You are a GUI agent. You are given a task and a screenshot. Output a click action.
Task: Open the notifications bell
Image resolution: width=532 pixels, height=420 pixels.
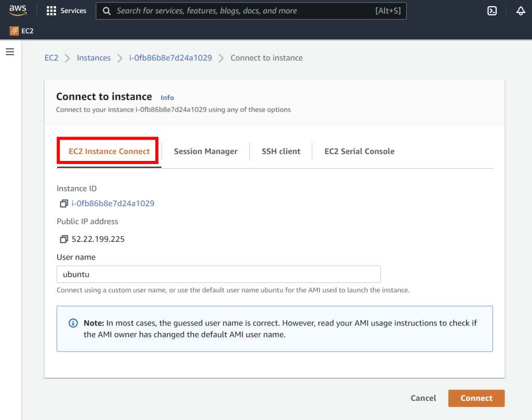click(x=521, y=11)
